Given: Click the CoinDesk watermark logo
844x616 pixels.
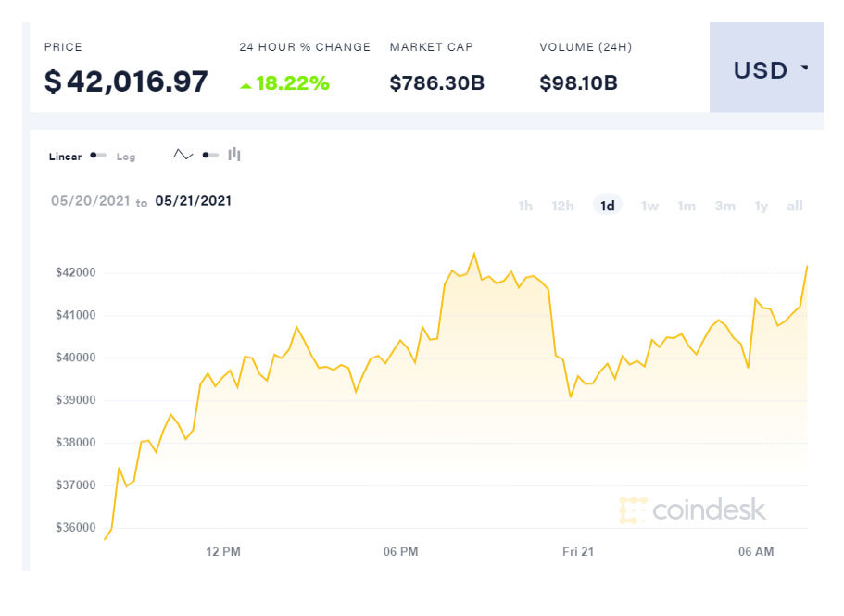Looking at the screenshot, I should pyautogui.click(x=693, y=509).
